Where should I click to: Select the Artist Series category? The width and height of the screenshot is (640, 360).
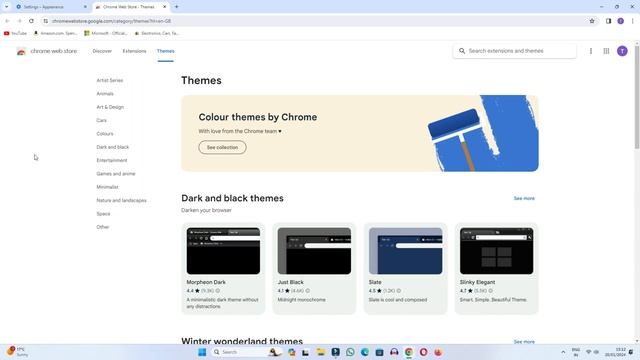pos(110,80)
